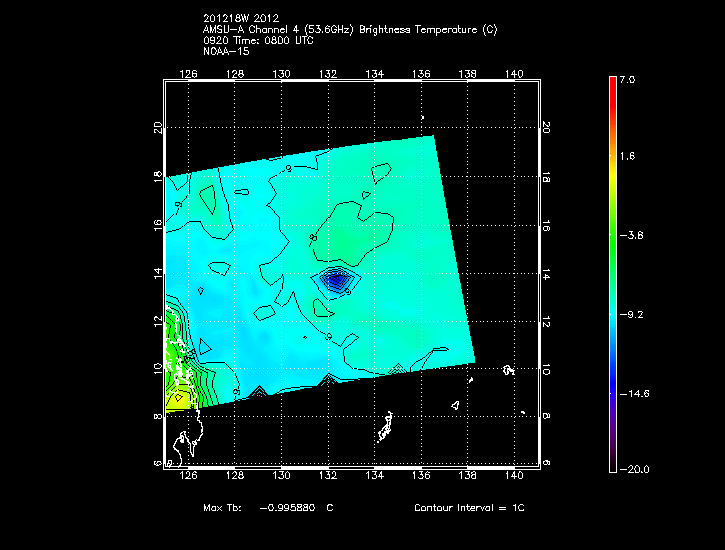Click the dark blue cold core near 132E 14N
This screenshot has width=725, height=550.
336,280
